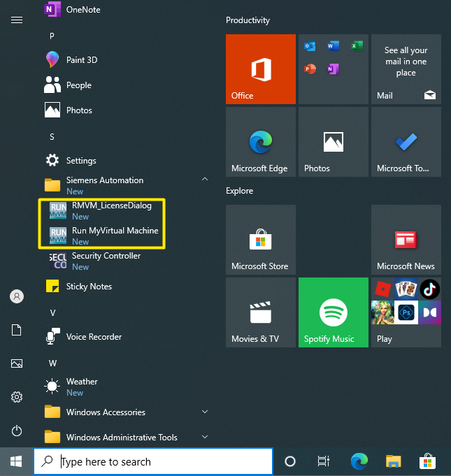Click the Windows Start button

click(16, 461)
